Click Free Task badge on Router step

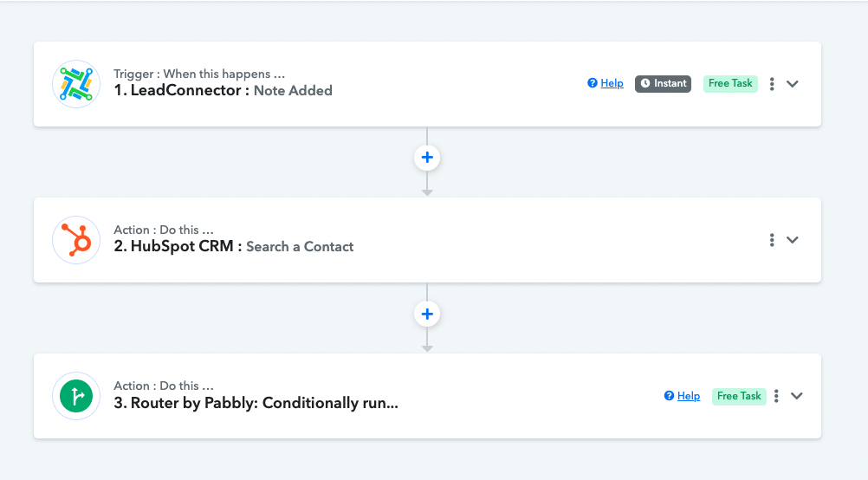pyautogui.click(x=739, y=396)
